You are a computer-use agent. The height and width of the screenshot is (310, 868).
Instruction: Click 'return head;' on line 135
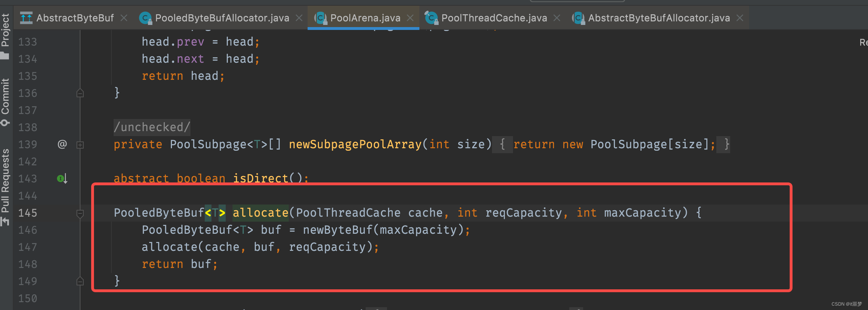click(183, 76)
